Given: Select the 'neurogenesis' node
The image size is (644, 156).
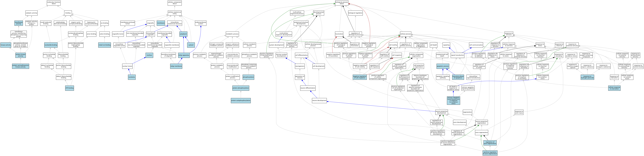Looking at the screenshot, I should [x=300, y=66].
